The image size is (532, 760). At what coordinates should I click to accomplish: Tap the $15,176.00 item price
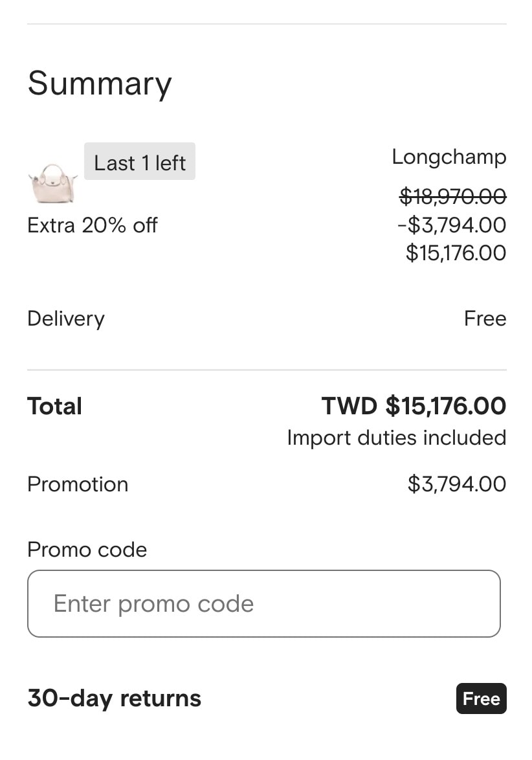pos(456,252)
